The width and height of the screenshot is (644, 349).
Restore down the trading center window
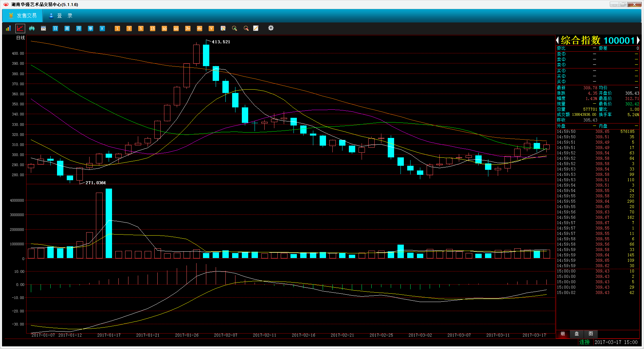[624, 4]
